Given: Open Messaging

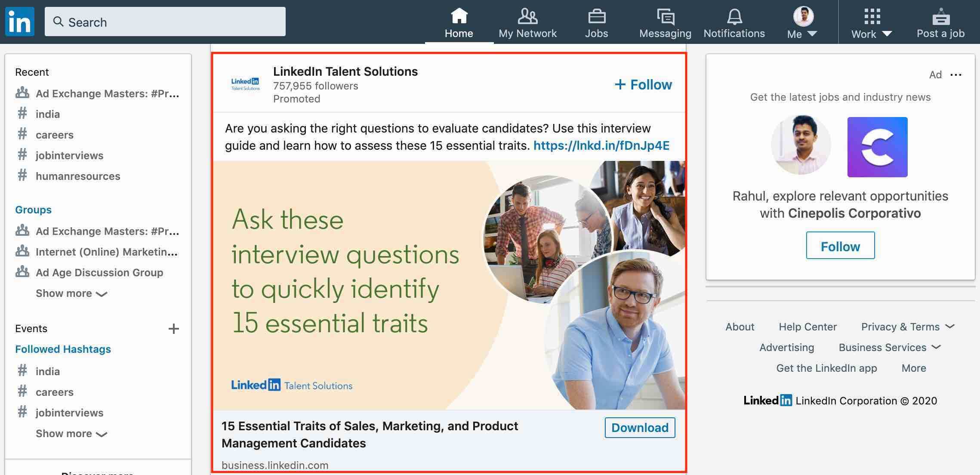Looking at the screenshot, I should tap(665, 23).
